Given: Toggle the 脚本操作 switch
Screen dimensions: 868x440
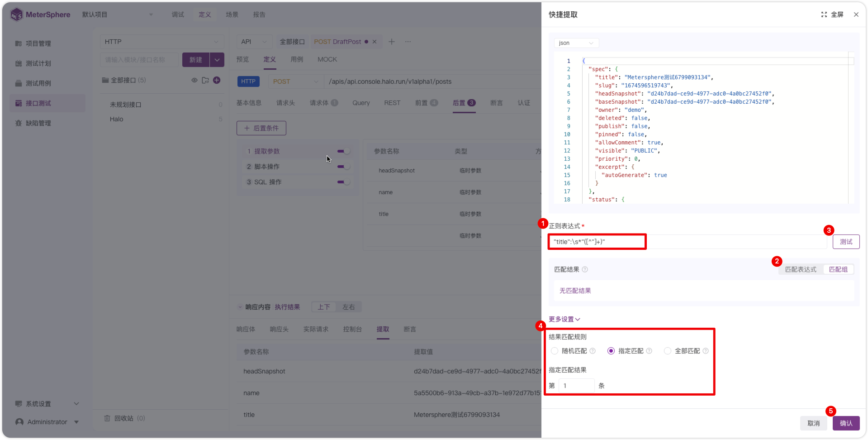Looking at the screenshot, I should pyautogui.click(x=344, y=167).
